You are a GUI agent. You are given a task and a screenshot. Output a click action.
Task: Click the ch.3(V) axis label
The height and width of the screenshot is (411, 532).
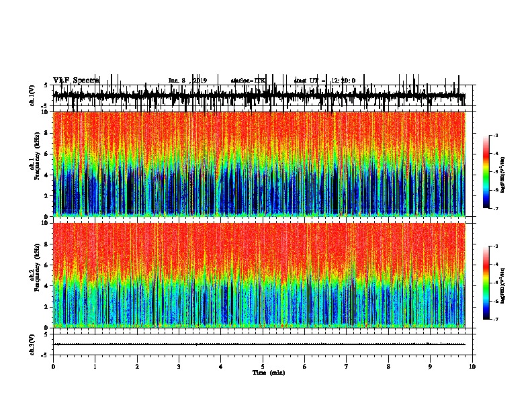click(32, 345)
